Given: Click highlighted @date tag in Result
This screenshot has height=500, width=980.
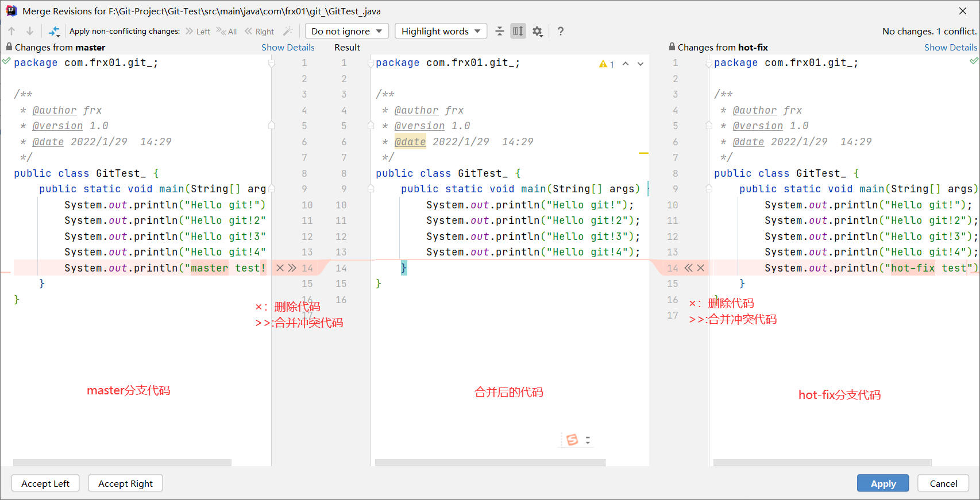Looking at the screenshot, I should click(x=410, y=142).
